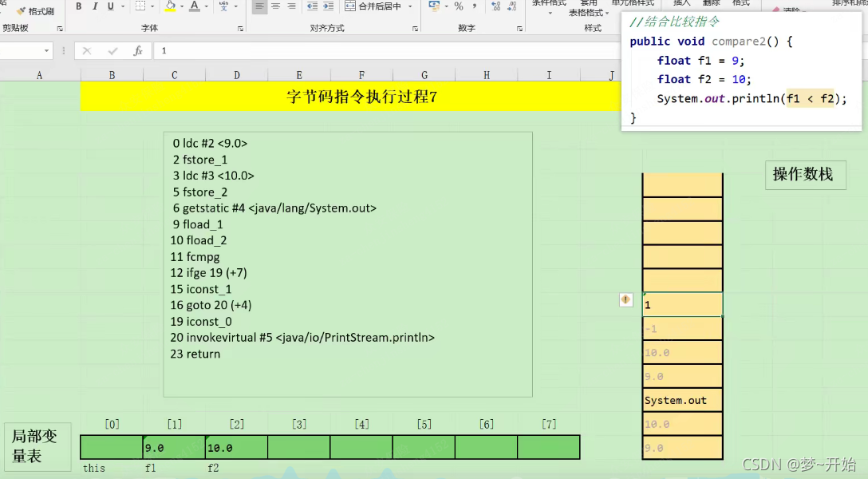Open the fill color dropdown arrow
Screen dimensions: 868x479
pyautogui.click(x=182, y=6)
